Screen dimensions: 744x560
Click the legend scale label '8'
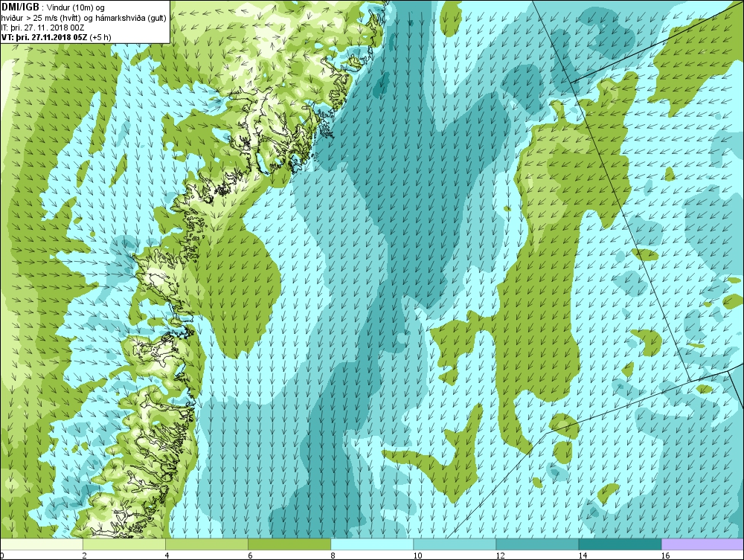(333, 556)
